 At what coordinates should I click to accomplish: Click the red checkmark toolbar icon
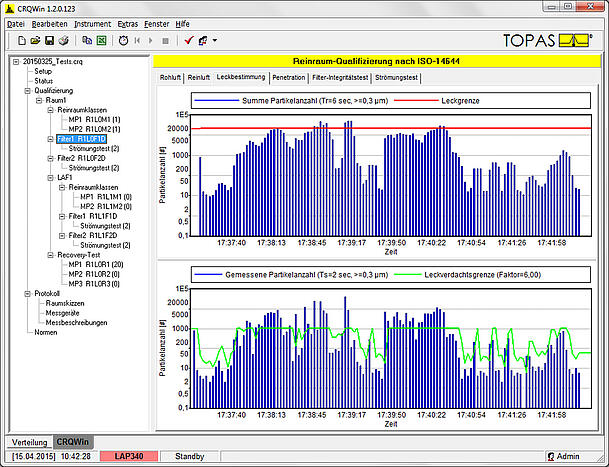pos(187,40)
